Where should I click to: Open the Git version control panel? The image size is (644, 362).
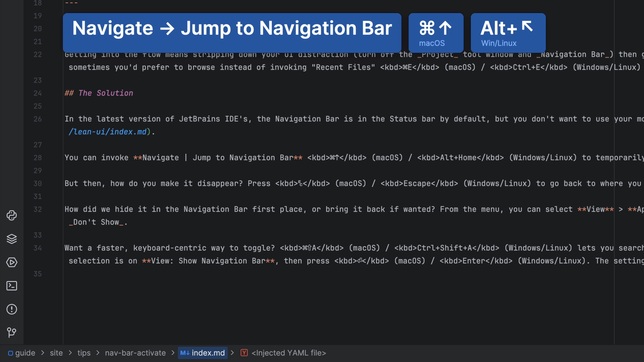coord(12,333)
